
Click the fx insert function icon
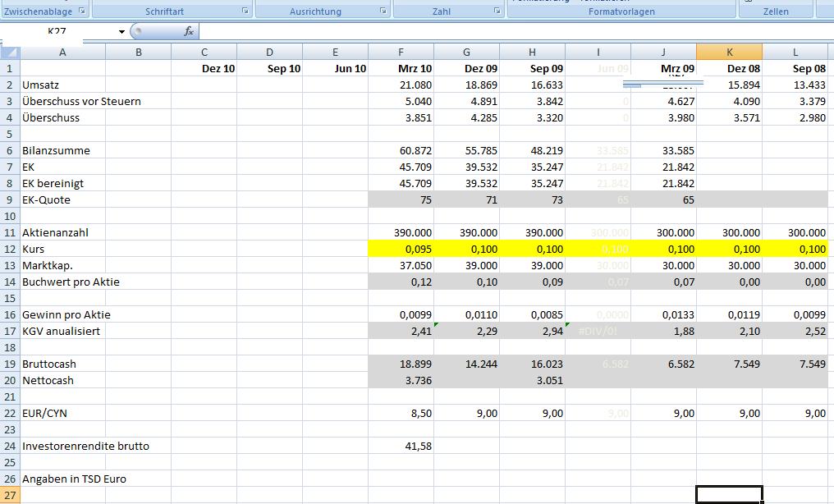pos(188,31)
